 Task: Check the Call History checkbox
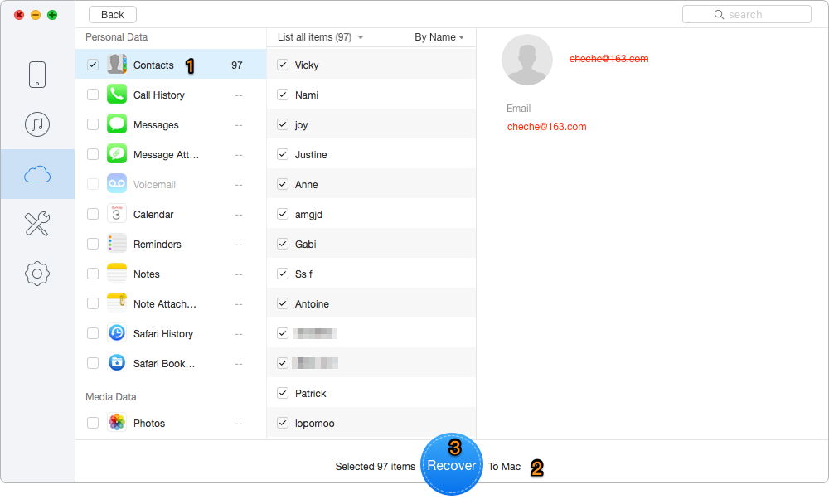93,94
